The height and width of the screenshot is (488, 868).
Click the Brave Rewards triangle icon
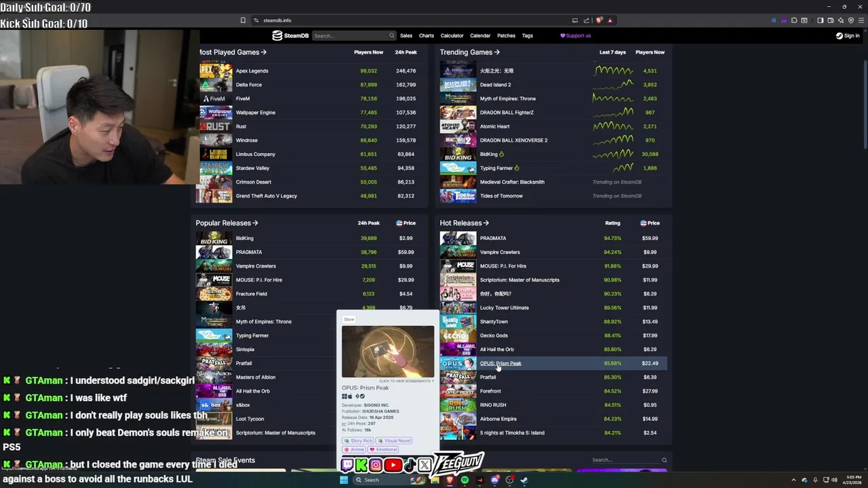coord(610,20)
